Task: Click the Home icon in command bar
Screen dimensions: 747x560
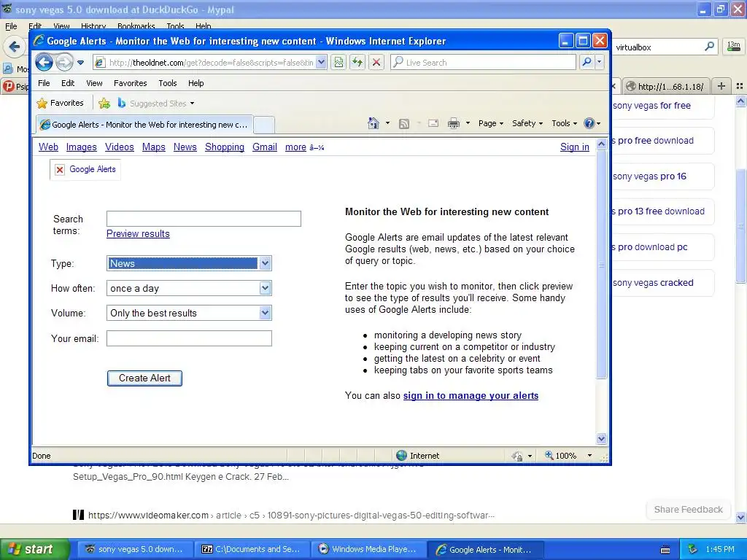Action: coord(373,123)
